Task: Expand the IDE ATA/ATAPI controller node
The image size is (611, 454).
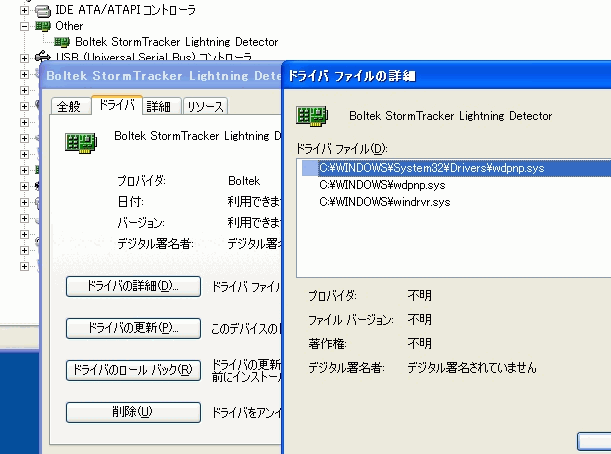Action: [25, 9]
